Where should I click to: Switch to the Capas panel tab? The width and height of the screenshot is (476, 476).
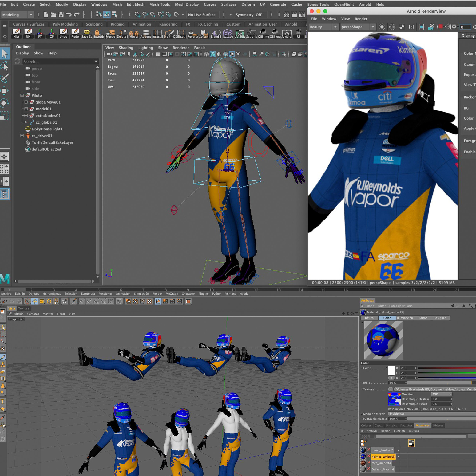379,426
